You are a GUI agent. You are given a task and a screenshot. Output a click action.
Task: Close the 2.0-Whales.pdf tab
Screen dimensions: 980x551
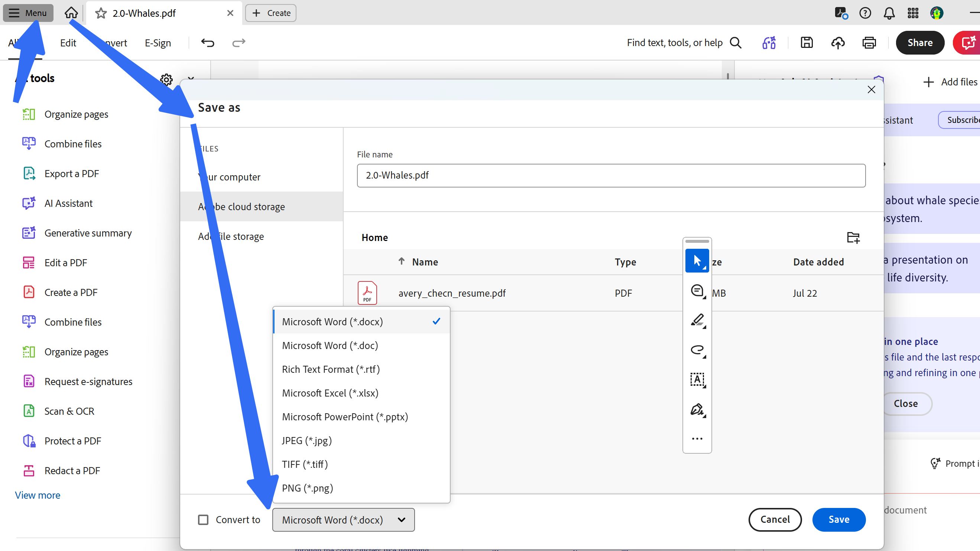(230, 13)
